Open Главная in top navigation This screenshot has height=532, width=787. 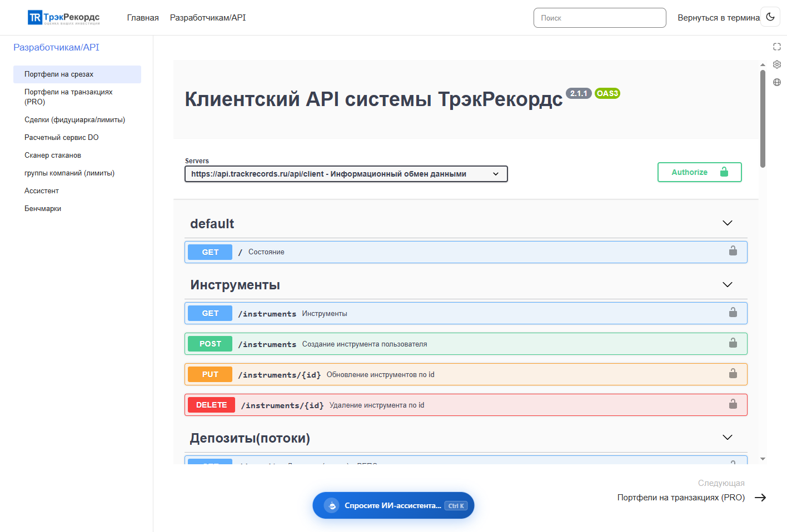pyautogui.click(x=143, y=18)
